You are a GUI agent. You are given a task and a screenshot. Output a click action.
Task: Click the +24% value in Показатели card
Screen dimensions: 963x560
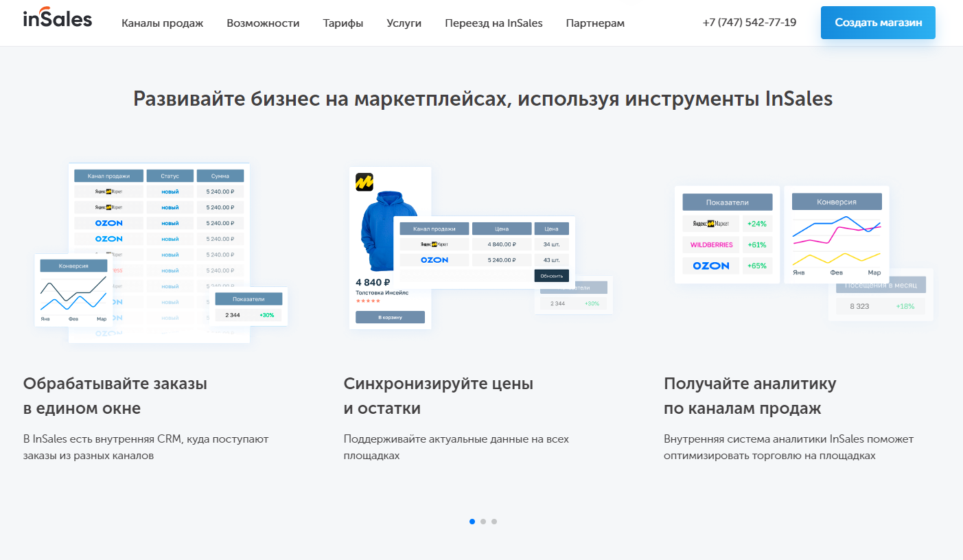click(x=757, y=224)
